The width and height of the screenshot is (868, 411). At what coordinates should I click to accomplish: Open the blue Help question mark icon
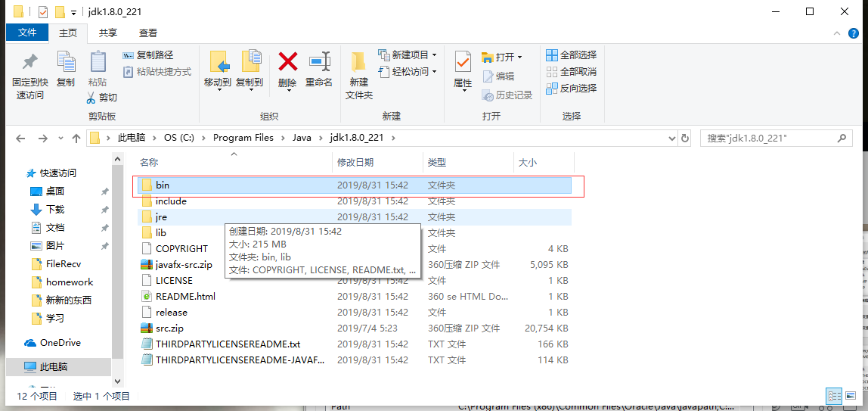click(853, 34)
